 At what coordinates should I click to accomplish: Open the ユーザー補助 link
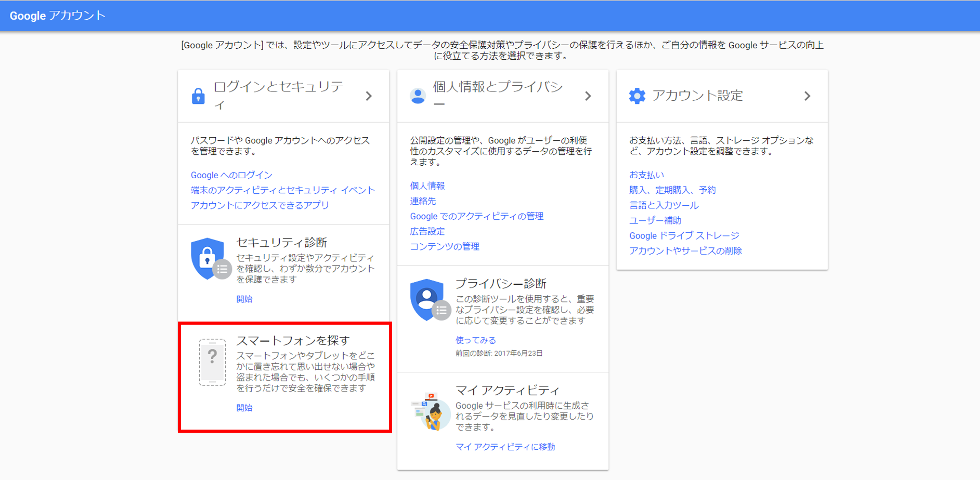[x=655, y=220]
